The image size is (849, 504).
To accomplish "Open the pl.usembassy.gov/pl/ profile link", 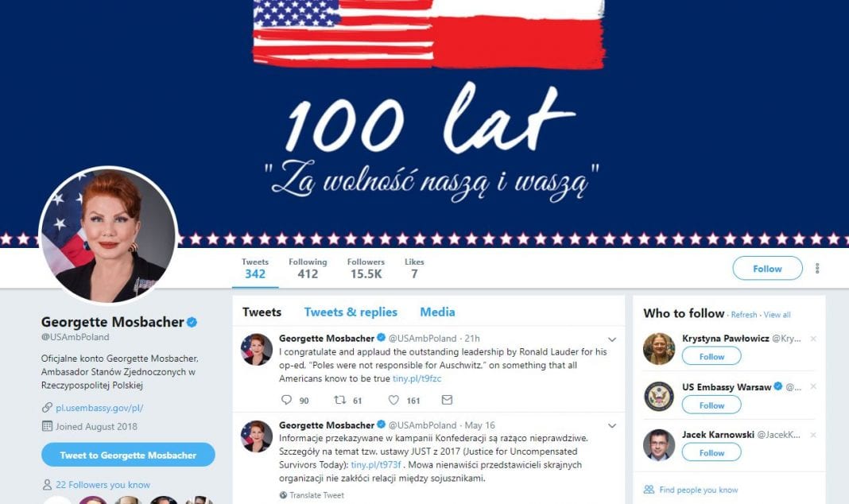I will point(99,408).
